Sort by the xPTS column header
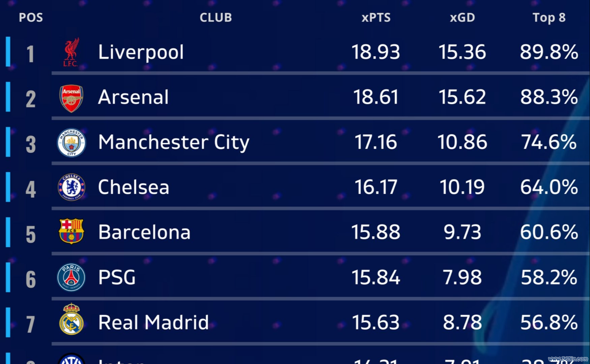Screen dimensions: 590x364 376,18
